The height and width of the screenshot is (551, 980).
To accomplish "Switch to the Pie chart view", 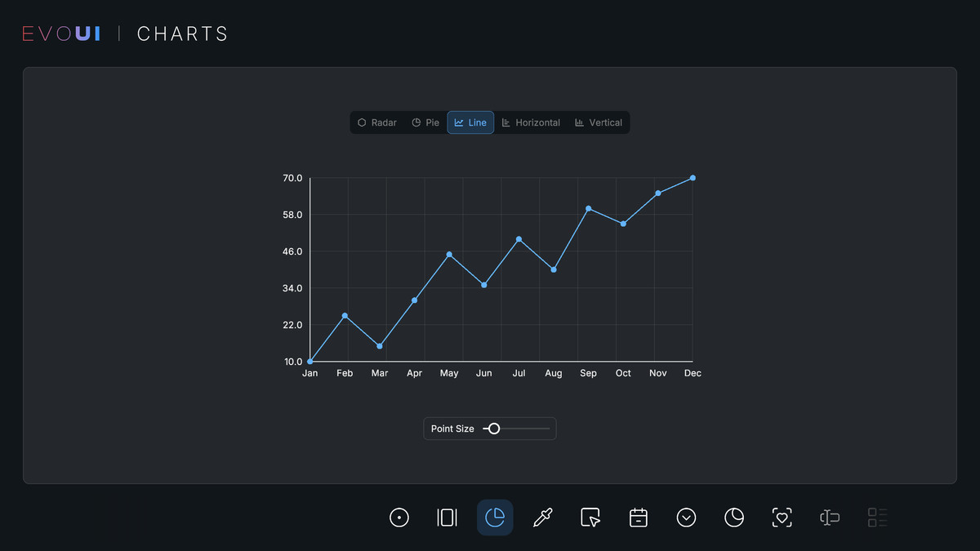I will click(425, 122).
